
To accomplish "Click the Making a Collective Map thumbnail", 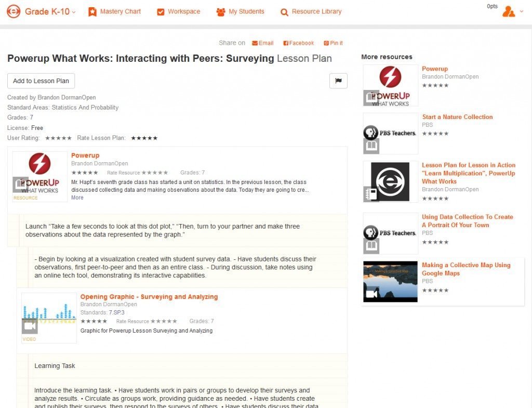I will 390,282.
